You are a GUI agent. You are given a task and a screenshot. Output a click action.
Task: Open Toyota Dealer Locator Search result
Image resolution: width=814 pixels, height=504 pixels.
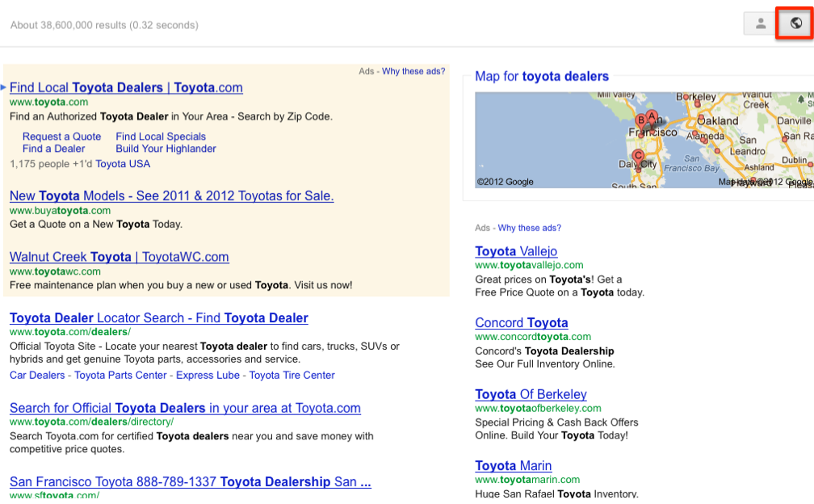click(x=159, y=318)
